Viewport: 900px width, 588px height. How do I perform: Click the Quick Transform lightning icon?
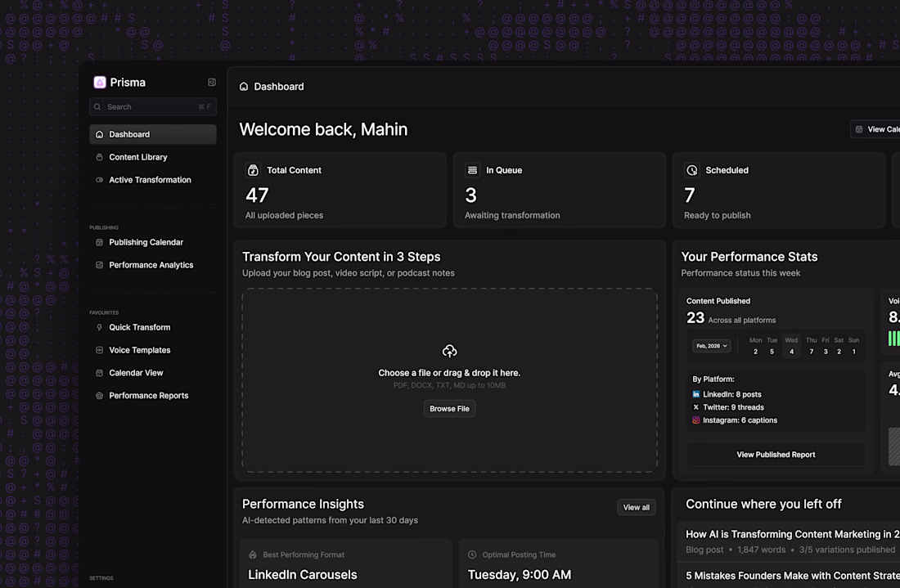click(x=100, y=327)
